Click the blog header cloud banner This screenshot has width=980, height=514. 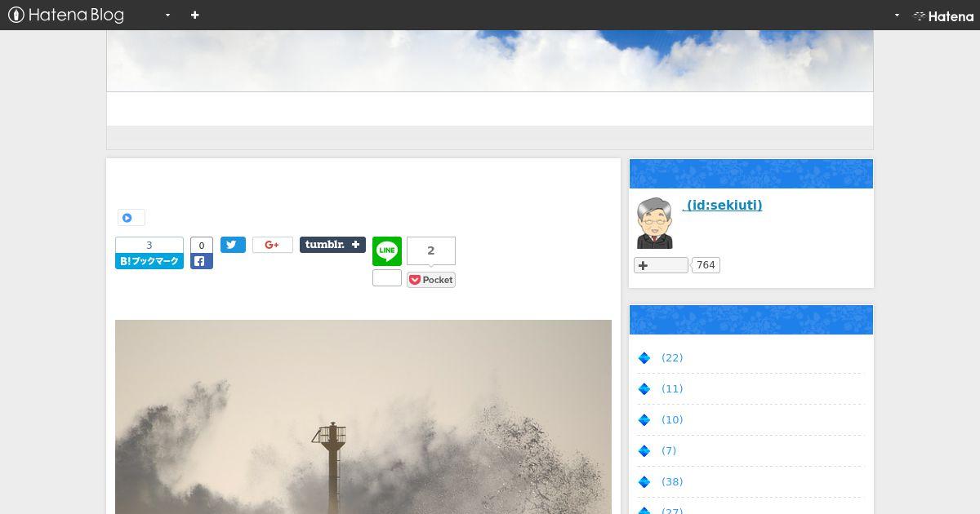click(x=490, y=61)
